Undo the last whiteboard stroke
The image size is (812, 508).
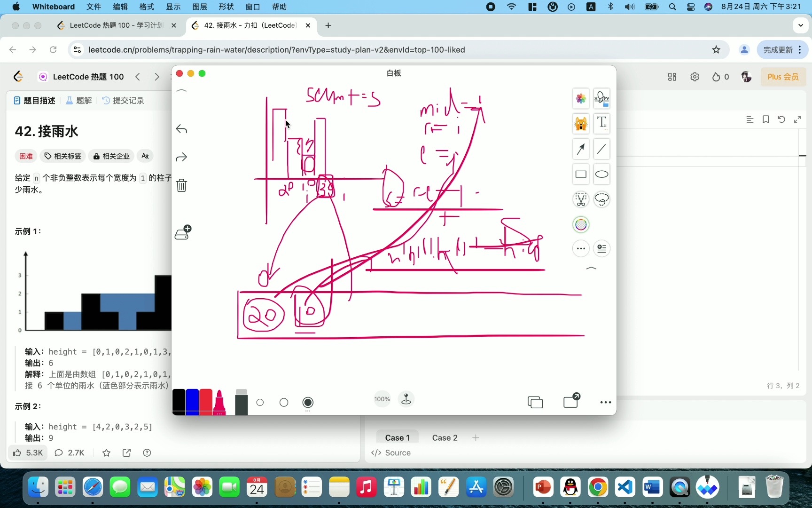[181, 129]
